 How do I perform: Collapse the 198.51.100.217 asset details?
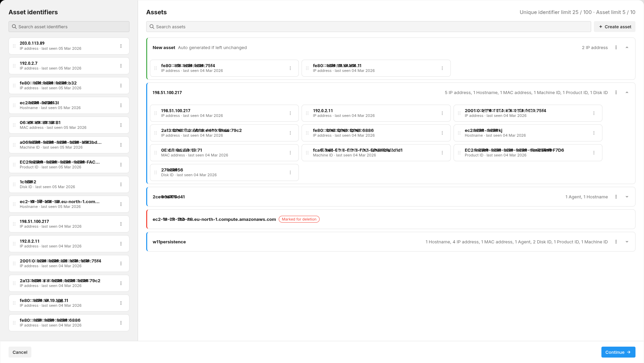pyautogui.click(x=627, y=92)
